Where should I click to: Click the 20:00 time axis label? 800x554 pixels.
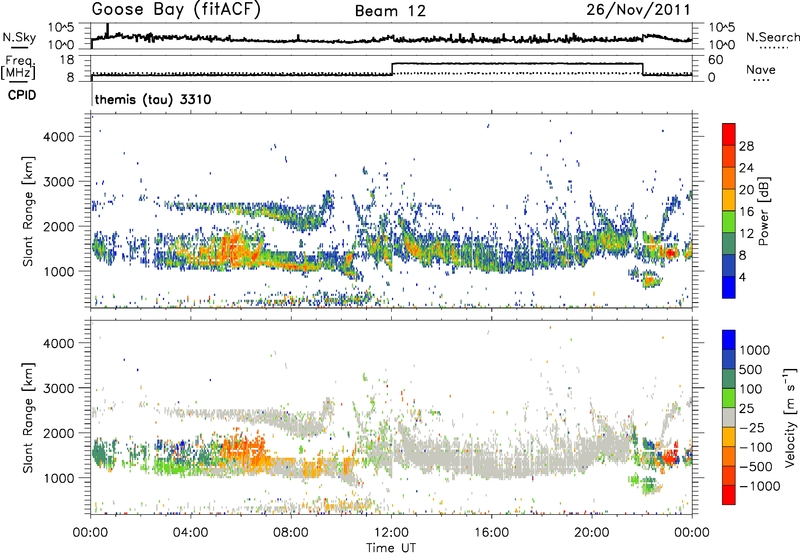pos(592,533)
